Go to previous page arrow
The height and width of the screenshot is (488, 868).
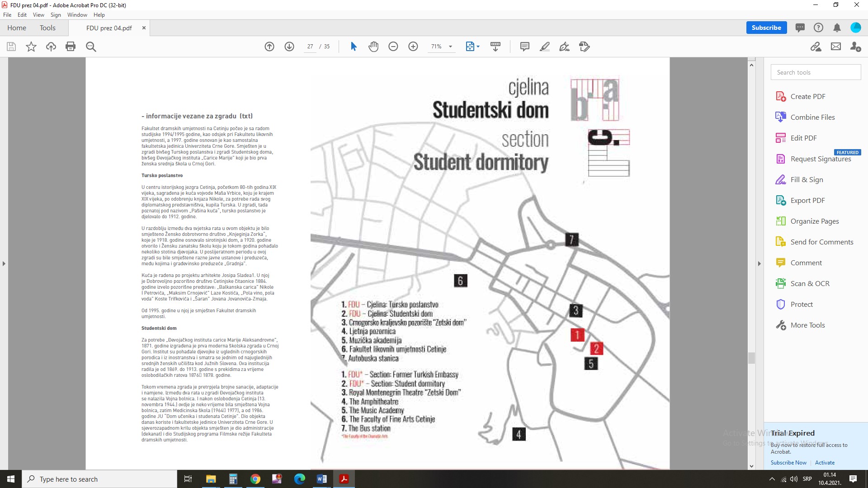[x=269, y=47]
